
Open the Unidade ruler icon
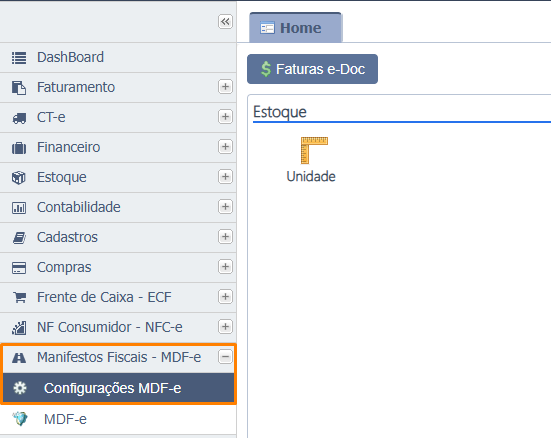314,150
